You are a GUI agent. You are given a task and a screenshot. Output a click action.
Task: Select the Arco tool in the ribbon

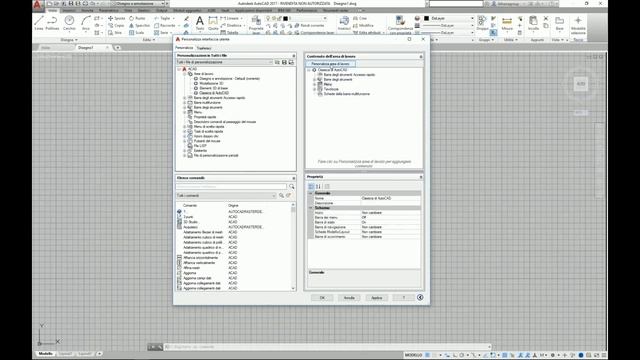pyautogui.click(x=86, y=23)
